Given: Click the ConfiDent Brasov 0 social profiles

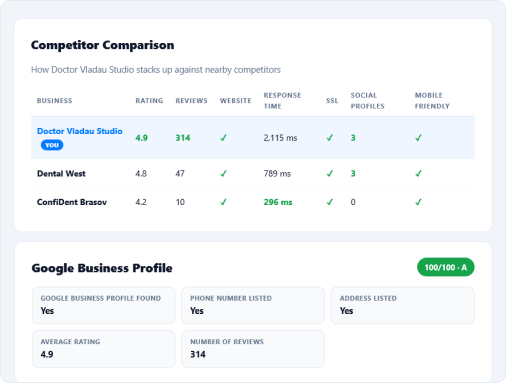Looking at the screenshot, I should pyautogui.click(x=353, y=202).
